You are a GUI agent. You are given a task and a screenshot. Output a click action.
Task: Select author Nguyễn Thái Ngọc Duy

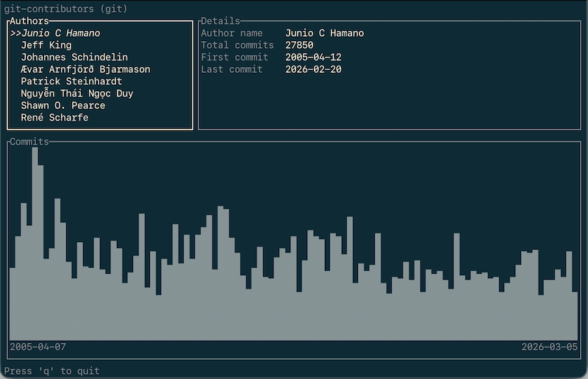77,93
